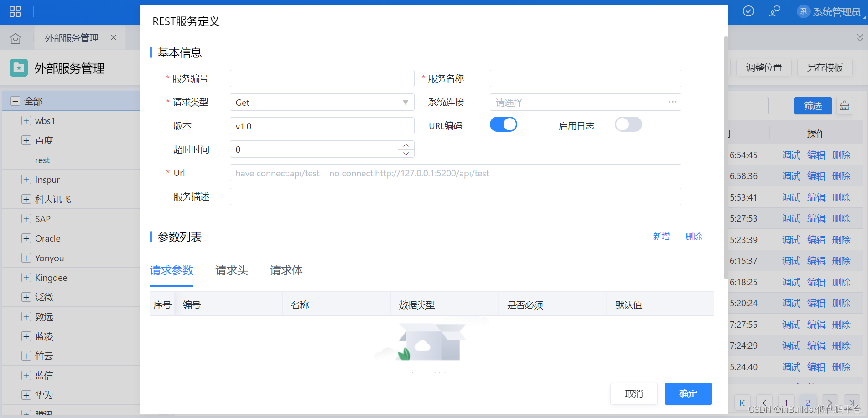The image size is (868, 418).
Task: Click 删除 in the 5:53:41 row
Action: point(842,197)
